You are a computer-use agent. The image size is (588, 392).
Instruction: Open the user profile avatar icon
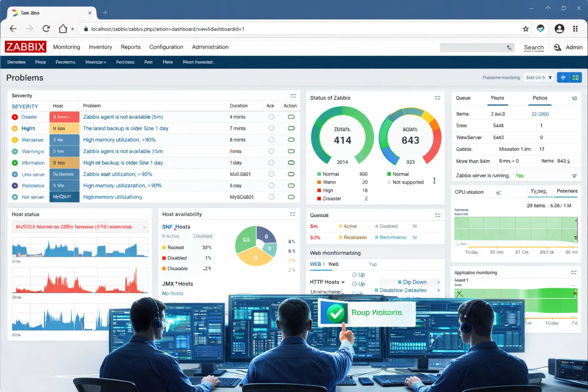pos(559,29)
